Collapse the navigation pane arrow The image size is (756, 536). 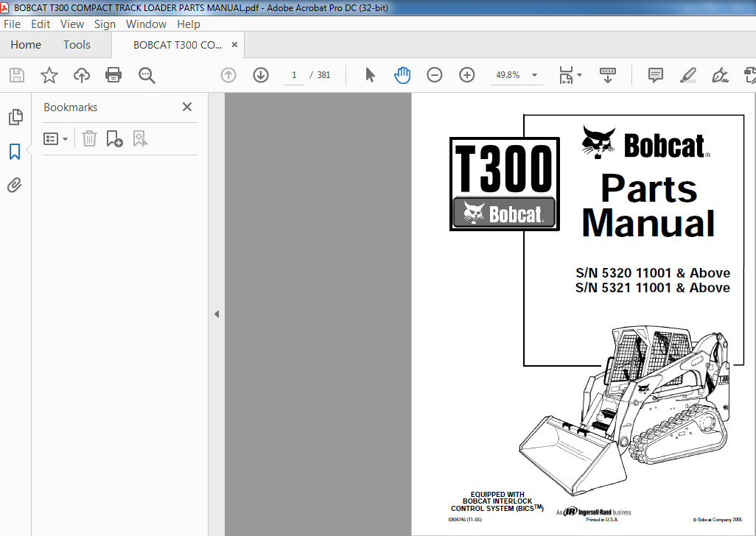[x=217, y=314]
